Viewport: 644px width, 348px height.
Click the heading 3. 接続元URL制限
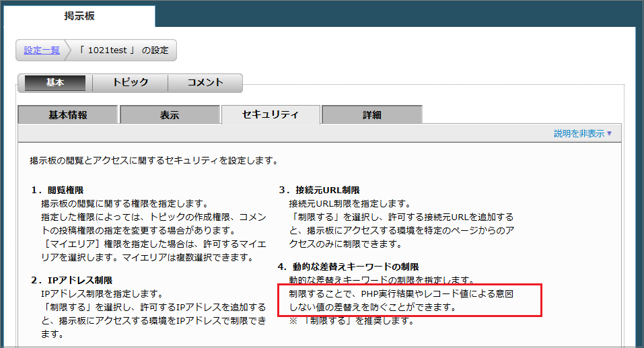[319, 190]
